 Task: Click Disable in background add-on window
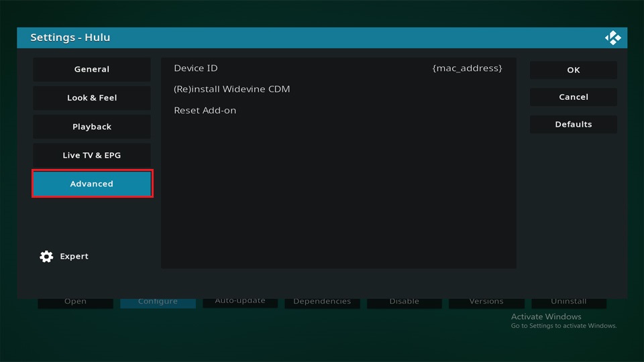(404, 303)
